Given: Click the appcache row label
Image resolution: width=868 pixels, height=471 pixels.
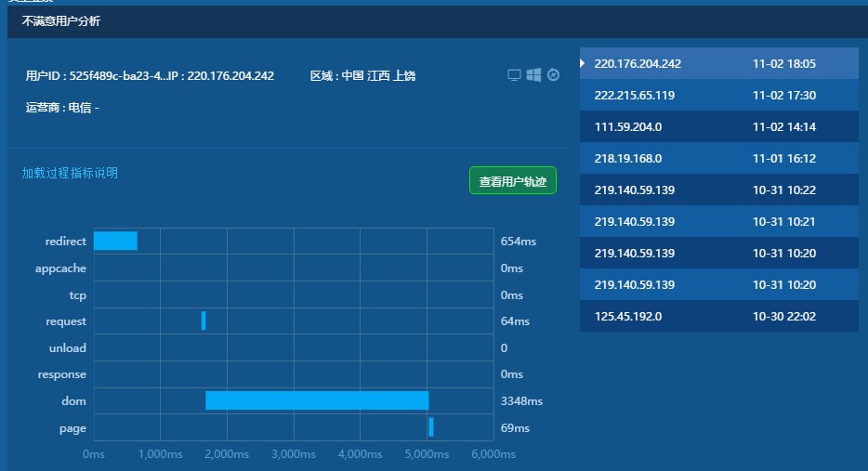Looking at the screenshot, I should click(x=60, y=268).
